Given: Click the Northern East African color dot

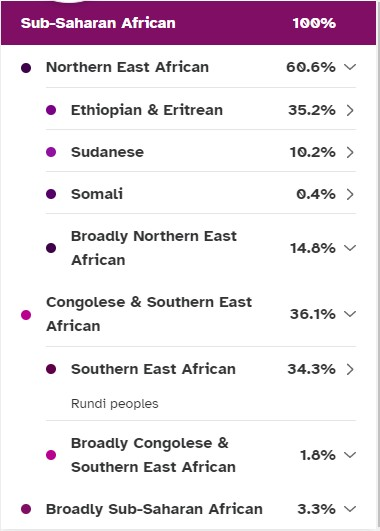Looking at the screenshot, I should tap(26, 68).
